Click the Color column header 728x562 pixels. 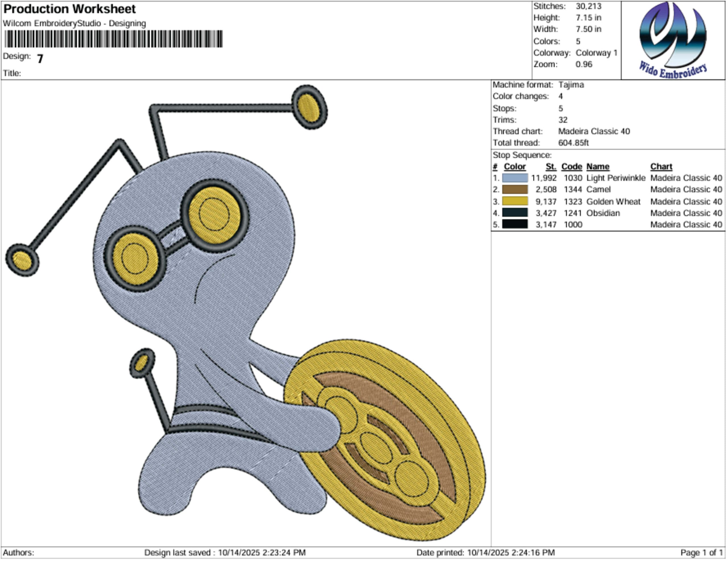point(514,166)
